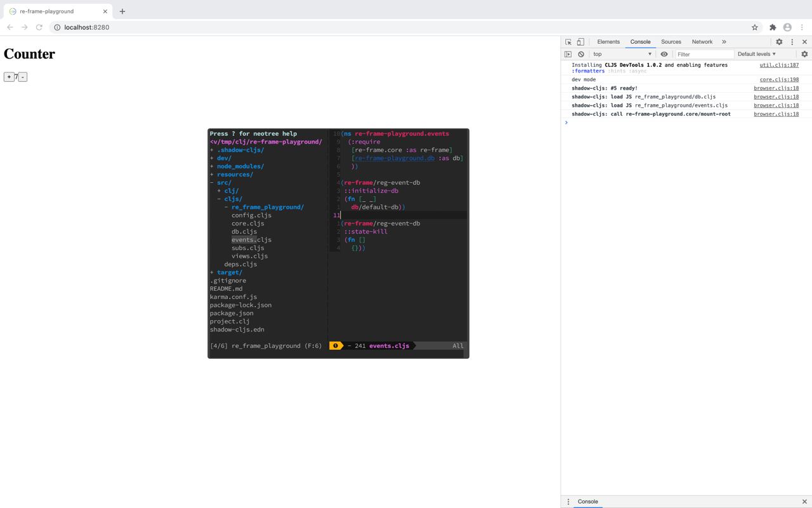Expand the target/ folder in neotree
Screen dimensions: 812x508
226,272
